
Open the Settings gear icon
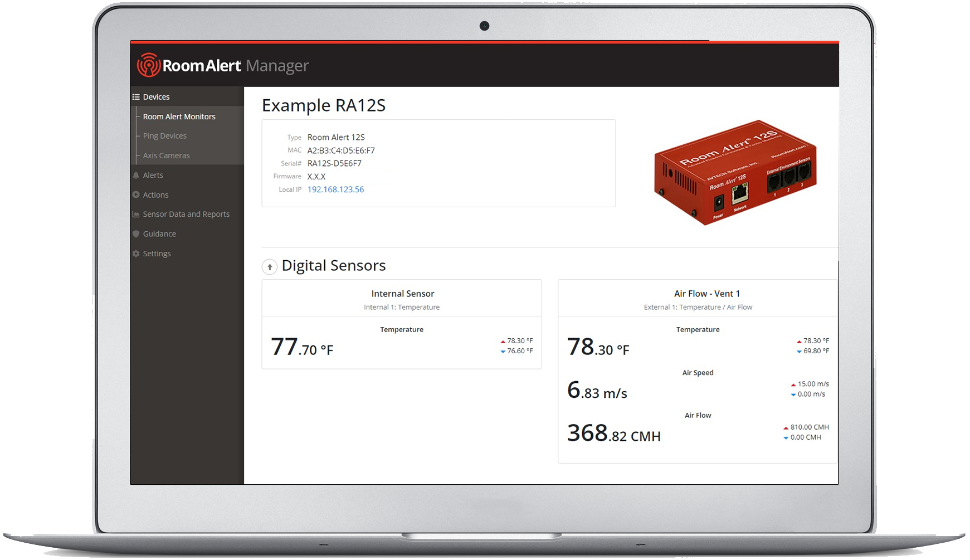pyautogui.click(x=136, y=253)
